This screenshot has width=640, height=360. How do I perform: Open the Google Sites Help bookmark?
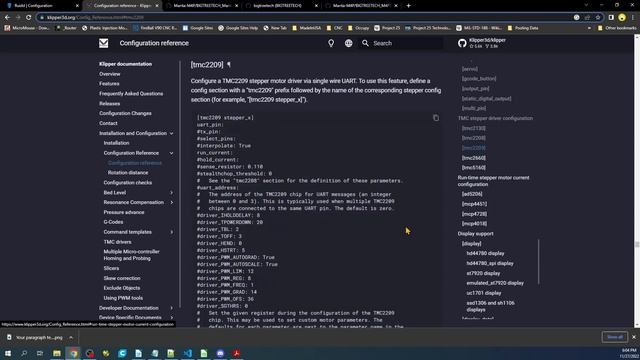coord(238,28)
